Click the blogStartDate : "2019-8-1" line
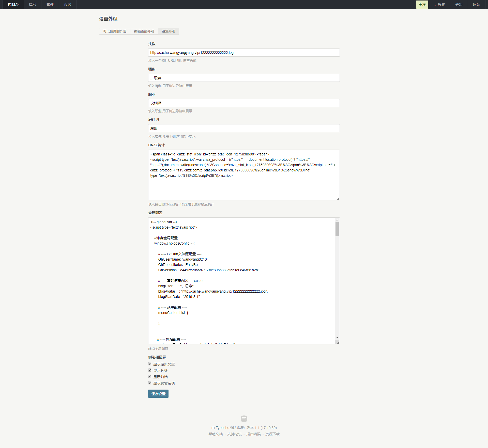Screen dimensions: 488x448 point(179,297)
